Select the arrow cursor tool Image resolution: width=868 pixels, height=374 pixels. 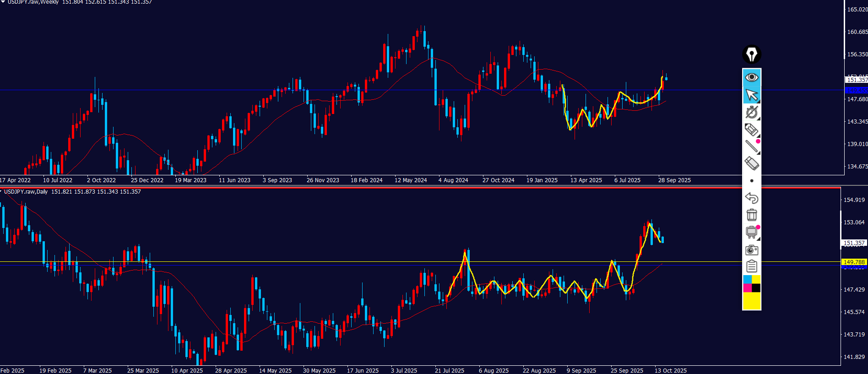click(x=751, y=95)
